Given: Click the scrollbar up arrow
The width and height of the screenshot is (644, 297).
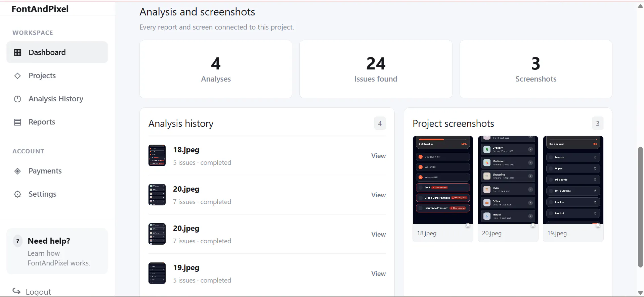Looking at the screenshot, I should pos(640,6).
